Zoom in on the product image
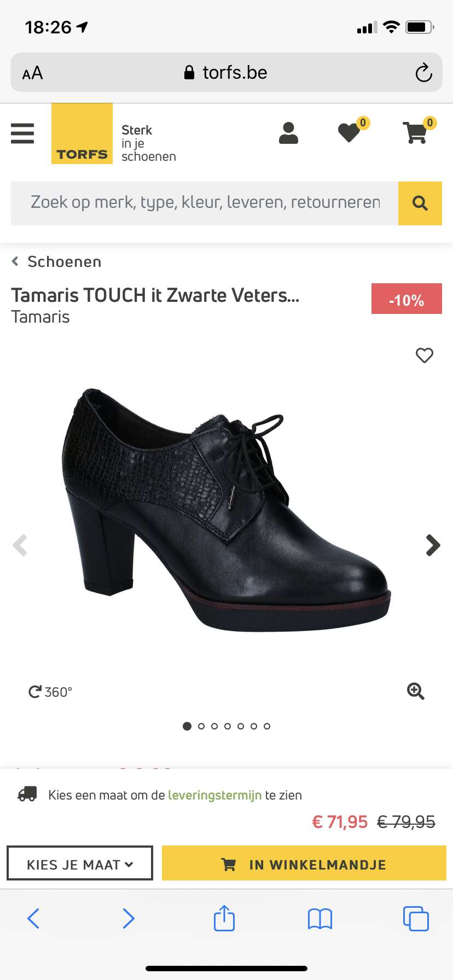 416,691
